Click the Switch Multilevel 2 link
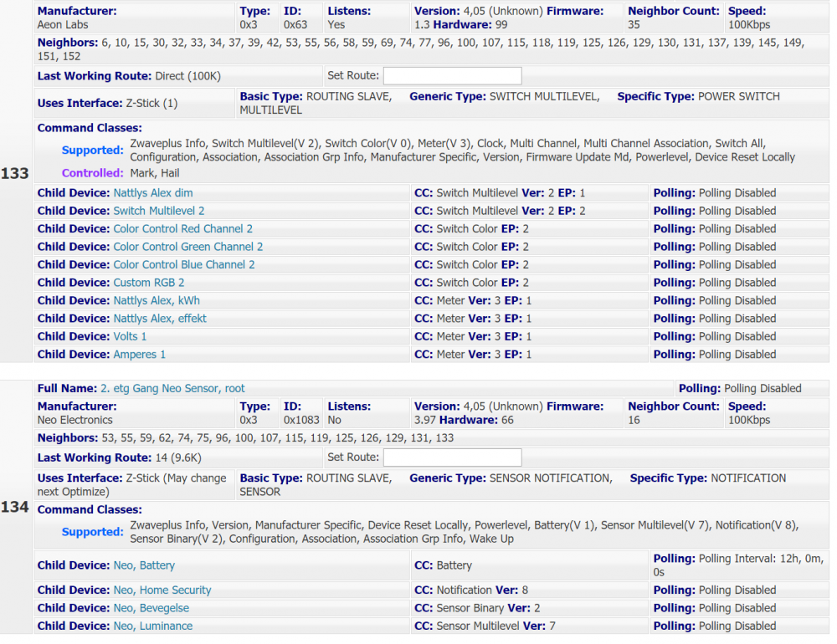 click(x=159, y=211)
